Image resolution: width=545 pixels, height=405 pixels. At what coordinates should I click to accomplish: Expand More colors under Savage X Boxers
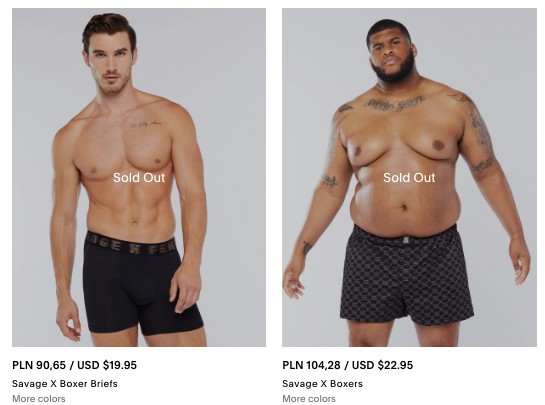point(309,399)
